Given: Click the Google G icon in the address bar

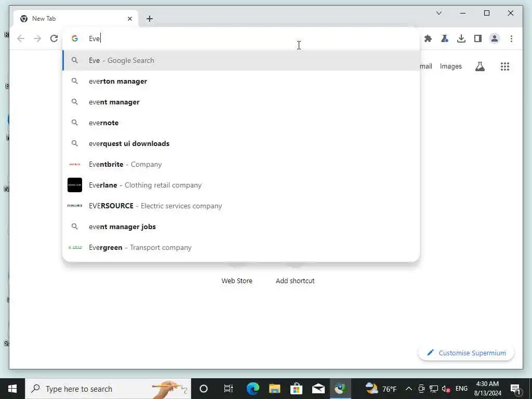Looking at the screenshot, I should (x=75, y=38).
